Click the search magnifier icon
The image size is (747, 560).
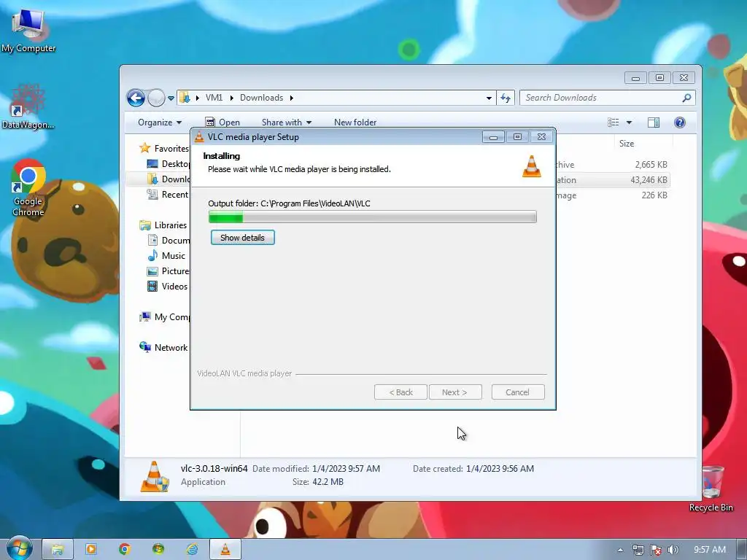[x=686, y=98]
